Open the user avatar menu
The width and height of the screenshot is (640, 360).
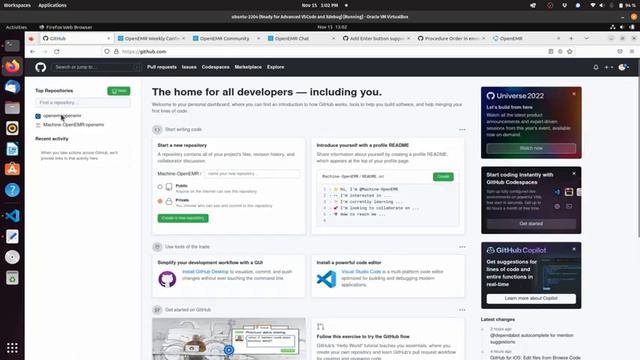point(624,67)
